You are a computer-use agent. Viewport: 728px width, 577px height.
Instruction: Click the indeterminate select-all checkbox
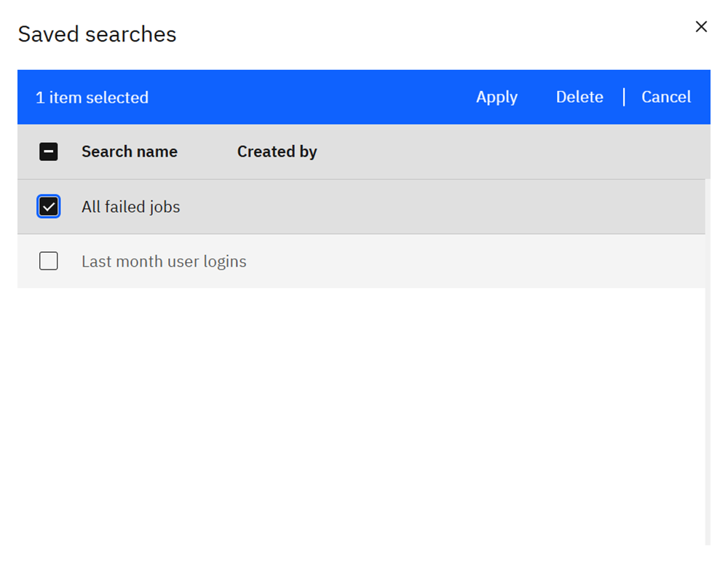tap(48, 152)
